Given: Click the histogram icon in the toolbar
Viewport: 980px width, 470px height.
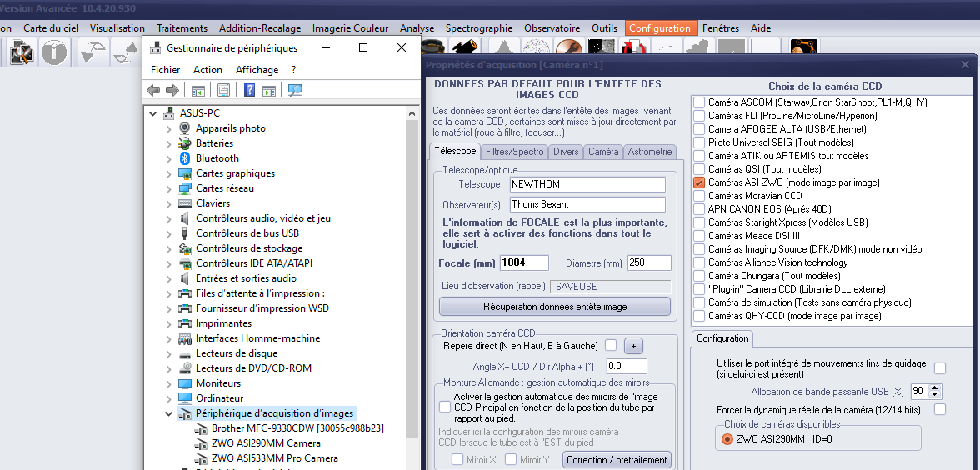Looking at the screenshot, I should tap(504, 52).
